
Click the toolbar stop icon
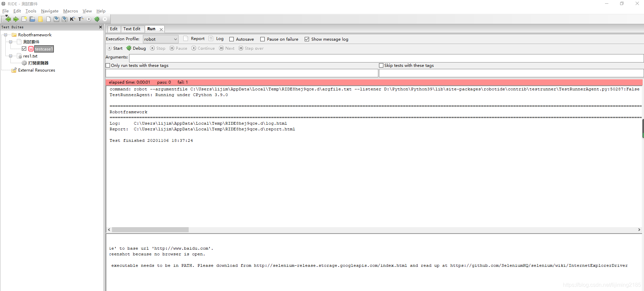[x=105, y=19]
